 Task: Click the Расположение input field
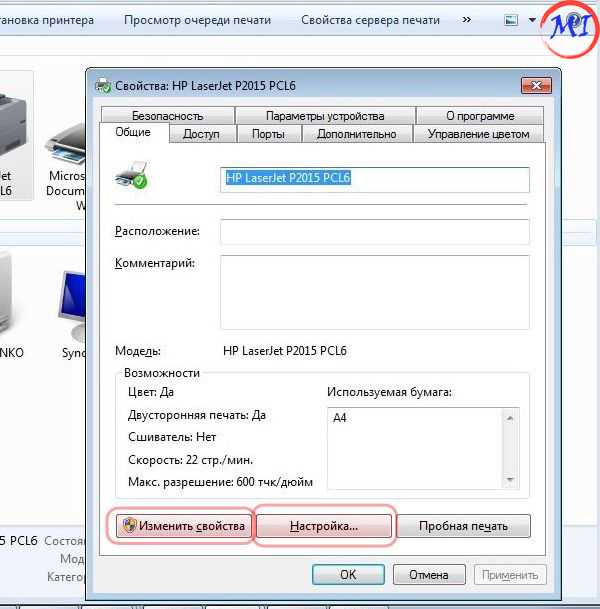(x=375, y=231)
